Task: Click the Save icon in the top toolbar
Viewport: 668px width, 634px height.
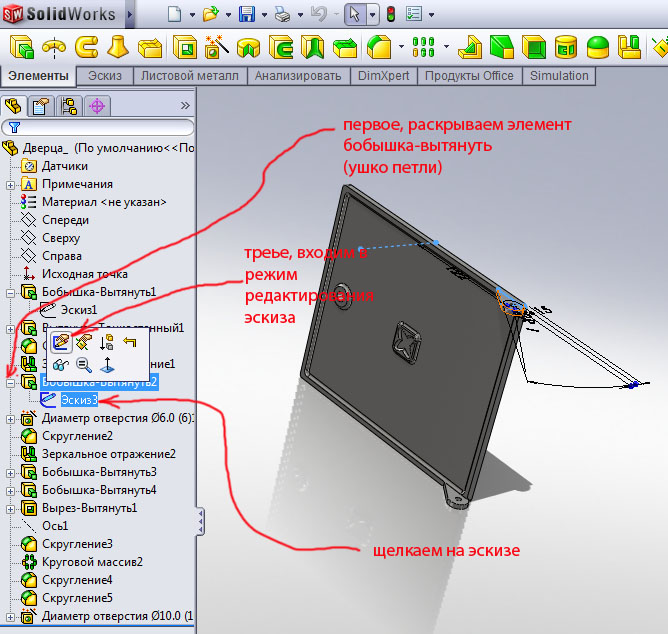Action: 247,15
